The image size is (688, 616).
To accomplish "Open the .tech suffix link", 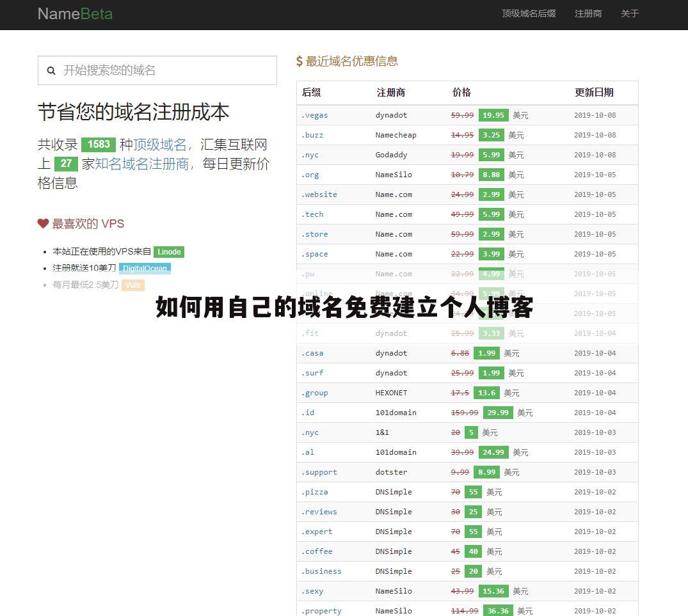I will click(x=312, y=214).
